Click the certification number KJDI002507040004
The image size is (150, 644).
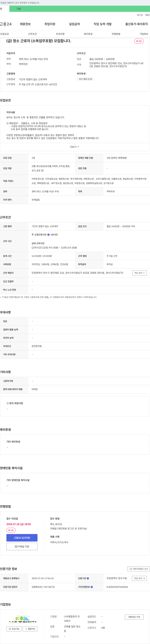point(117,587)
